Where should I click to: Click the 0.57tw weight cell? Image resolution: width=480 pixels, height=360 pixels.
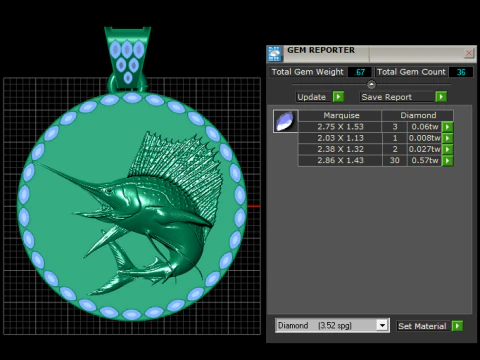pos(425,160)
